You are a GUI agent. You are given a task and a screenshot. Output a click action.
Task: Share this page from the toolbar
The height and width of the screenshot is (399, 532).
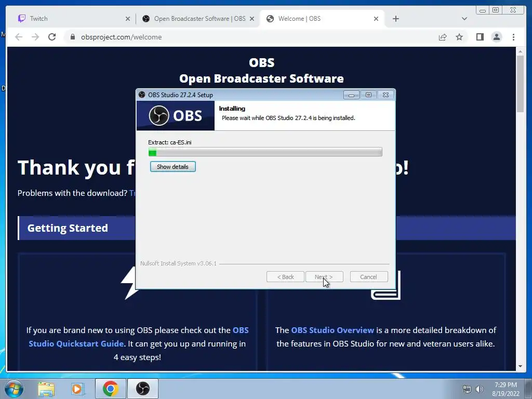(443, 37)
